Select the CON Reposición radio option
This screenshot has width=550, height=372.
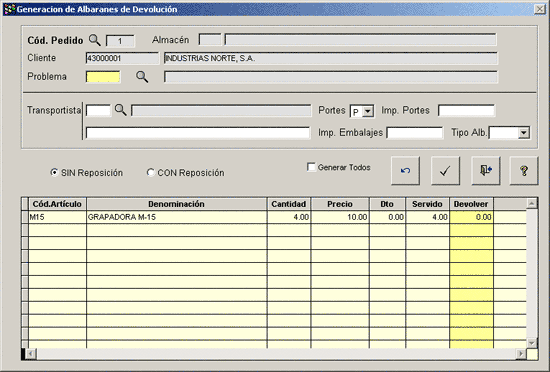[150, 172]
